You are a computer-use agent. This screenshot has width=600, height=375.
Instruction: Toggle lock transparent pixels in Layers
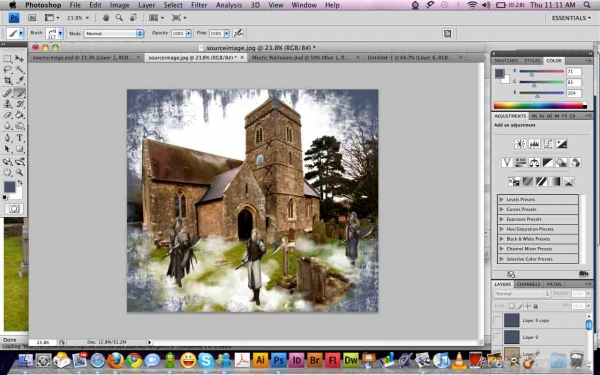tap(512, 306)
